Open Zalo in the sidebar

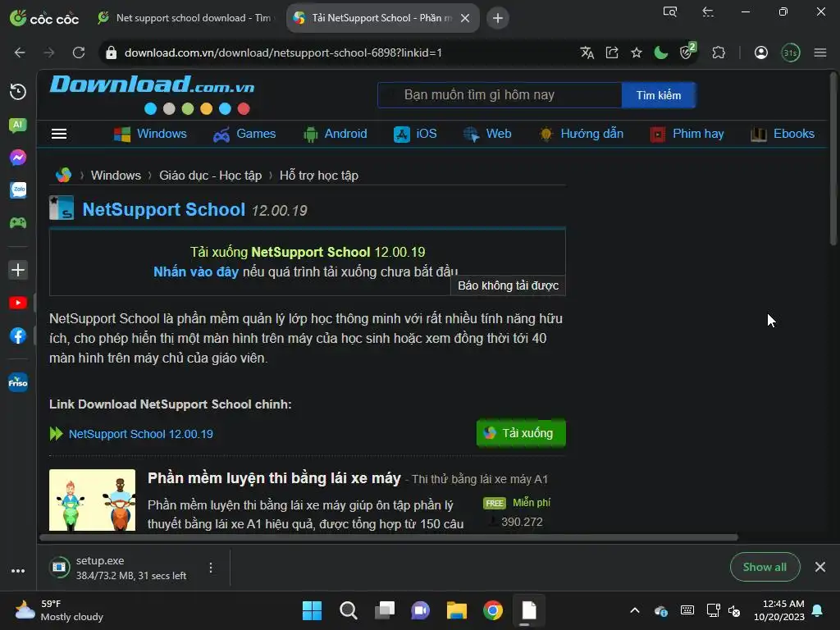[18, 189]
